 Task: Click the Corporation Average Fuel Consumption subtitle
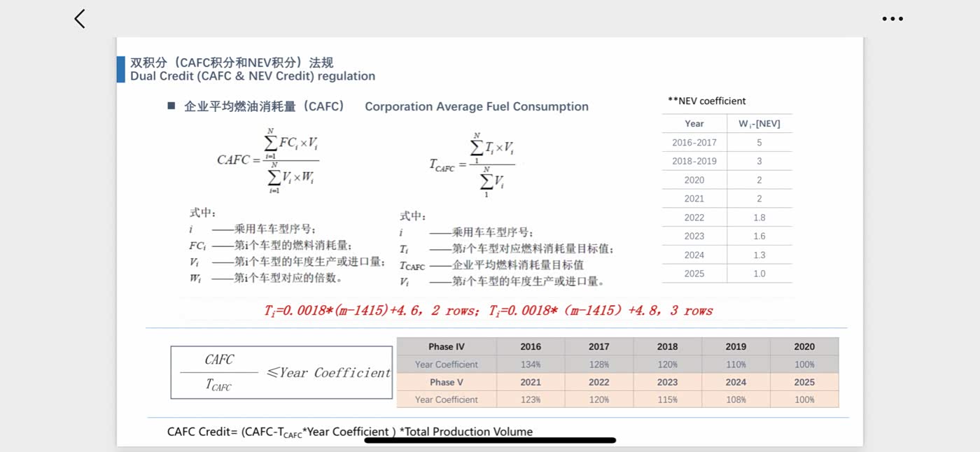point(476,106)
